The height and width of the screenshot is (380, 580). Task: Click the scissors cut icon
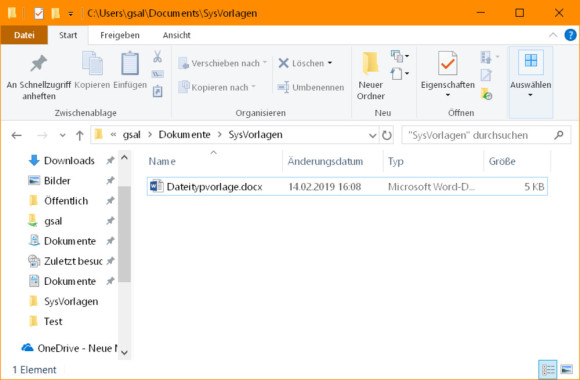[158, 57]
